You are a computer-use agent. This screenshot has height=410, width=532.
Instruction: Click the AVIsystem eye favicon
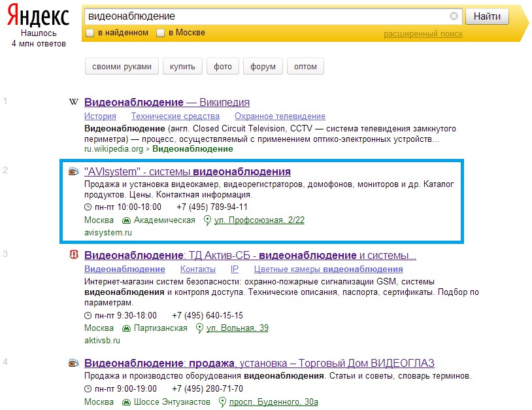74,171
